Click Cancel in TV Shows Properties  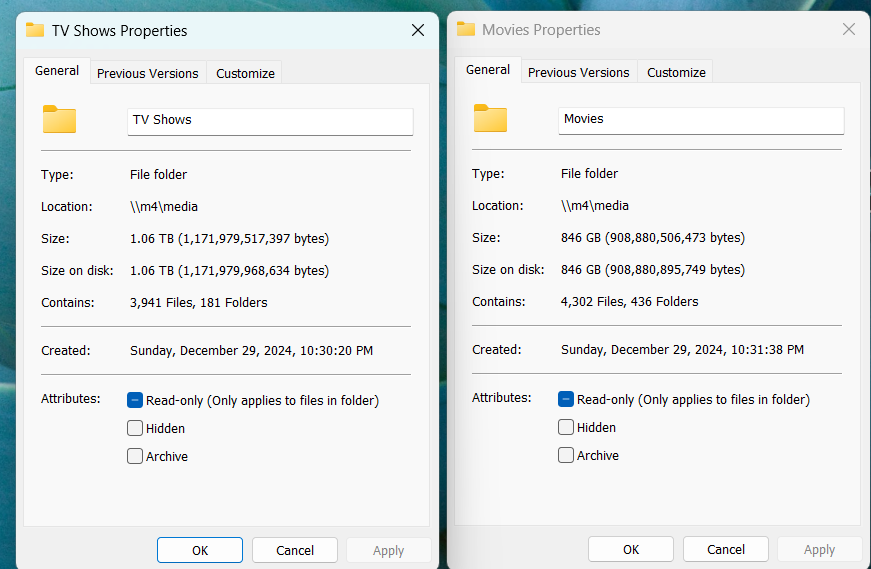point(295,550)
